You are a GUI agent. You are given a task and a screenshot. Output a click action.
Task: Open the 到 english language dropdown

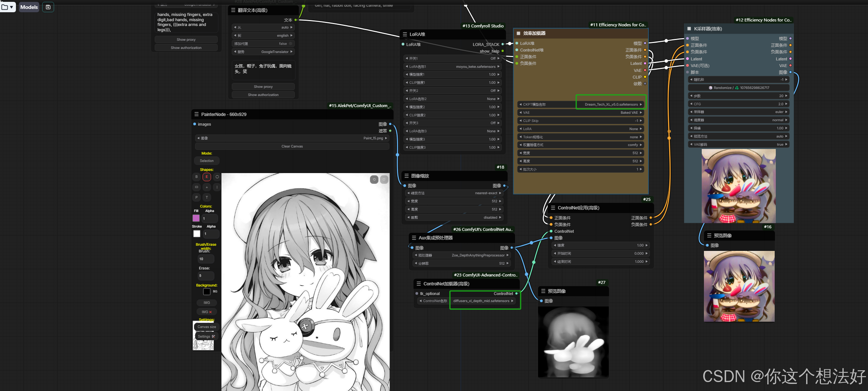[x=263, y=36]
